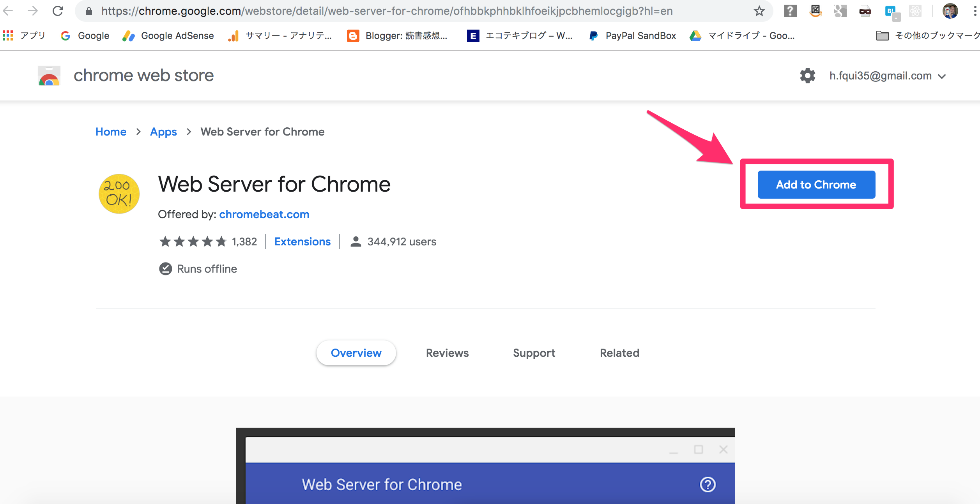Open the React developer tools extension

[915, 11]
